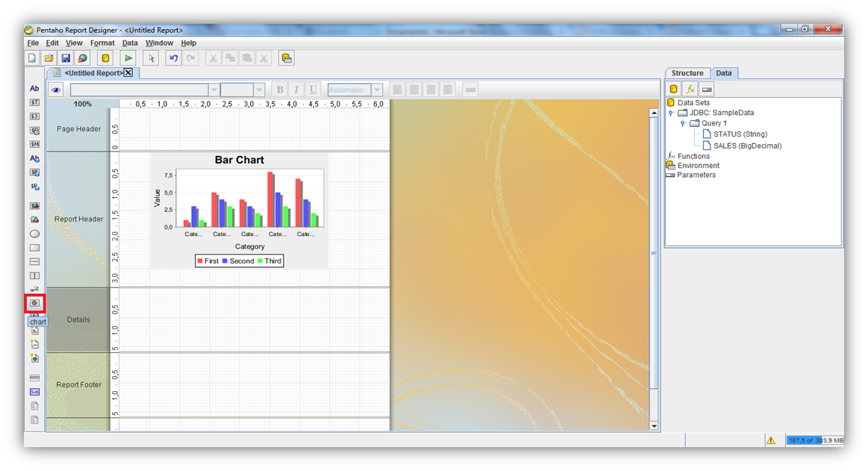
Task: Click the add function fx icon
Action: click(690, 89)
